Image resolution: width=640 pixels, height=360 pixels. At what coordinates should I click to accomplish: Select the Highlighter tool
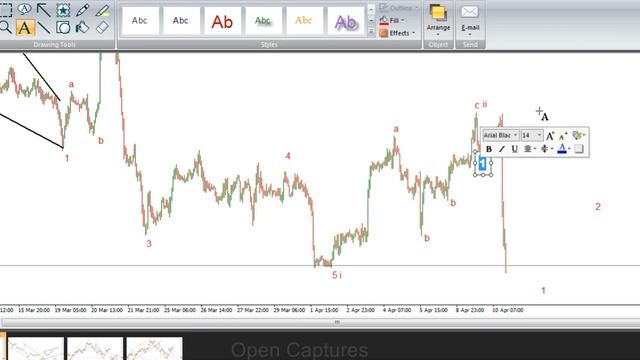pos(102,10)
